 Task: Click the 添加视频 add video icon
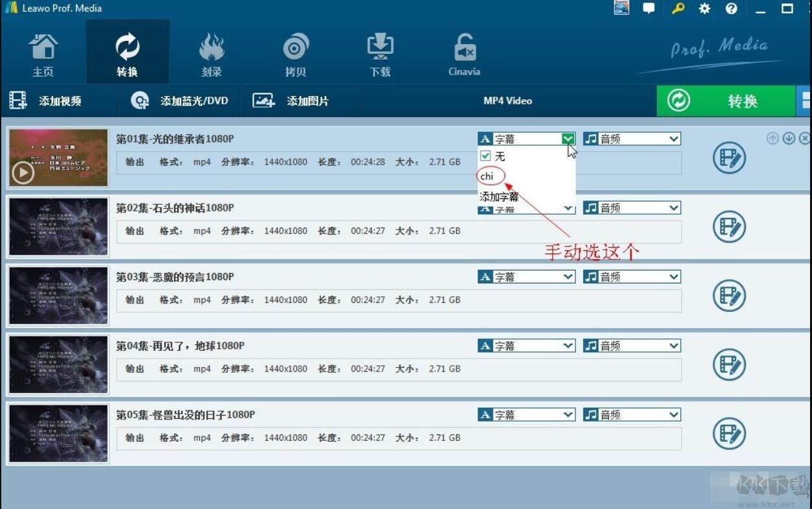[18, 101]
